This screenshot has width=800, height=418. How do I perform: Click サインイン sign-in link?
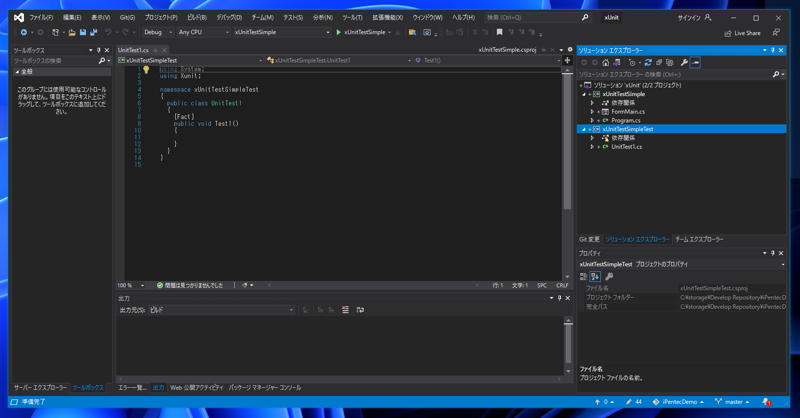(689, 18)
